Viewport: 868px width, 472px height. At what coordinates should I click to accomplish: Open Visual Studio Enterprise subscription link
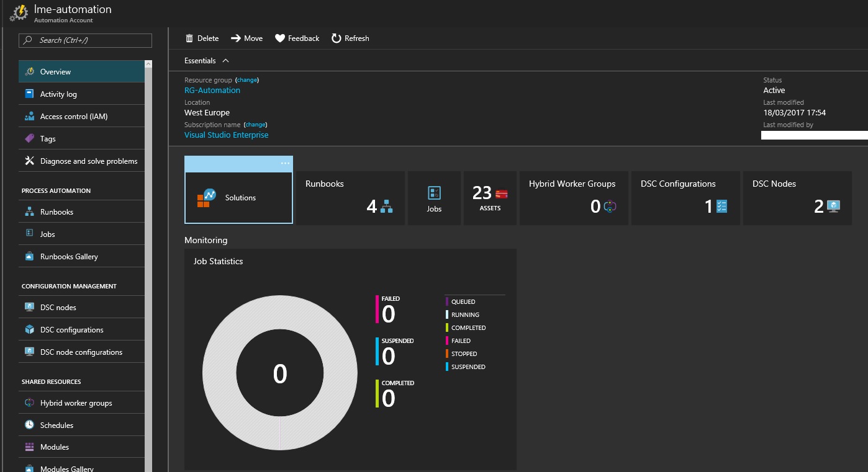pyautogui.click(x=227, y=135)
